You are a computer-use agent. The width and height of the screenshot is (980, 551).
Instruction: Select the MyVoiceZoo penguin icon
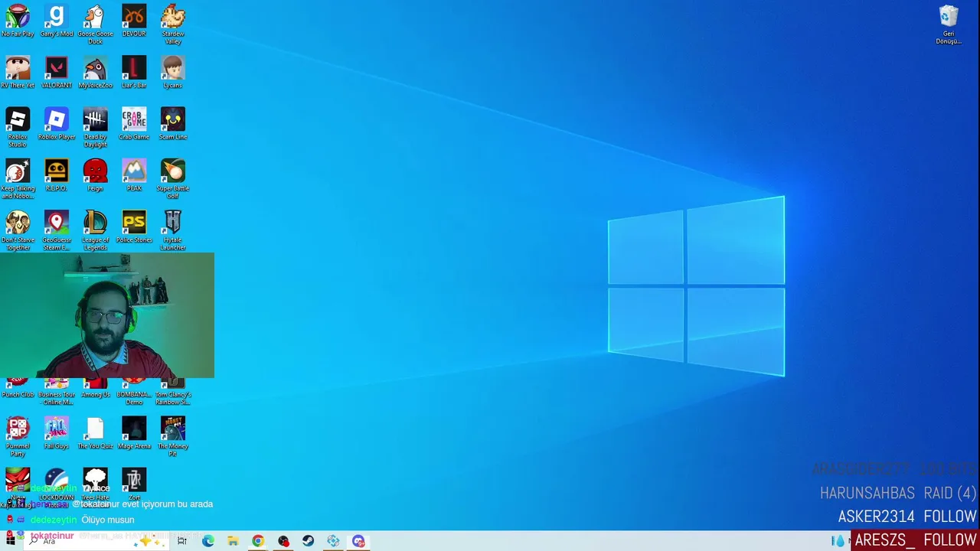[95, 73]
